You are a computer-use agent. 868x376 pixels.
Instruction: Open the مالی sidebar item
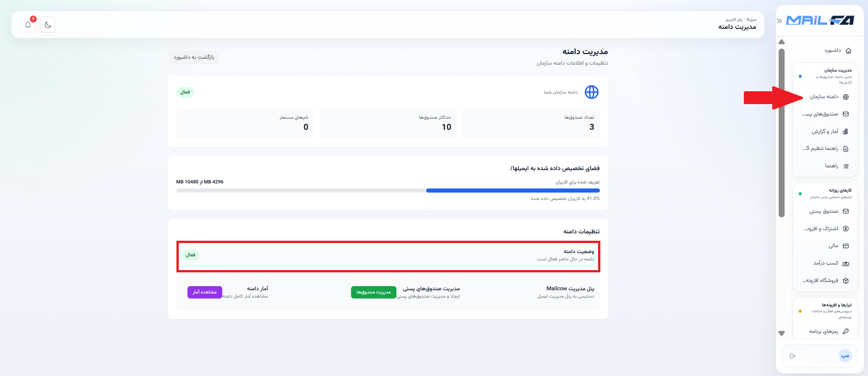pyautogui.click(x=838, y=246)
